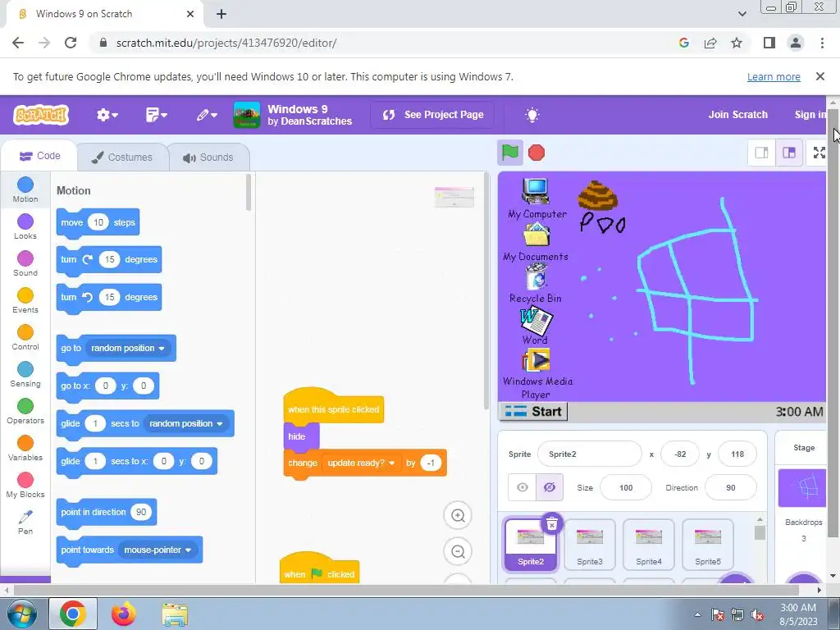Click See Project Page button
Screen dimensions: 840x630
click(433, 115)
